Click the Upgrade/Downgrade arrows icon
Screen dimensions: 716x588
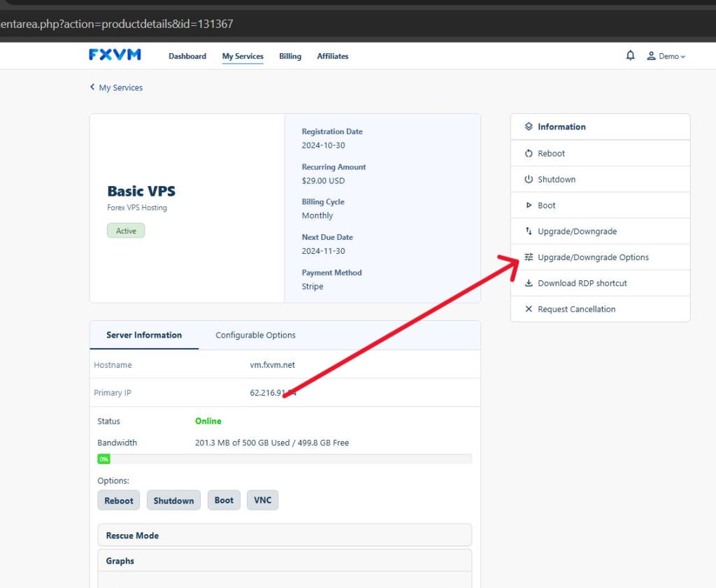[529, 231]
